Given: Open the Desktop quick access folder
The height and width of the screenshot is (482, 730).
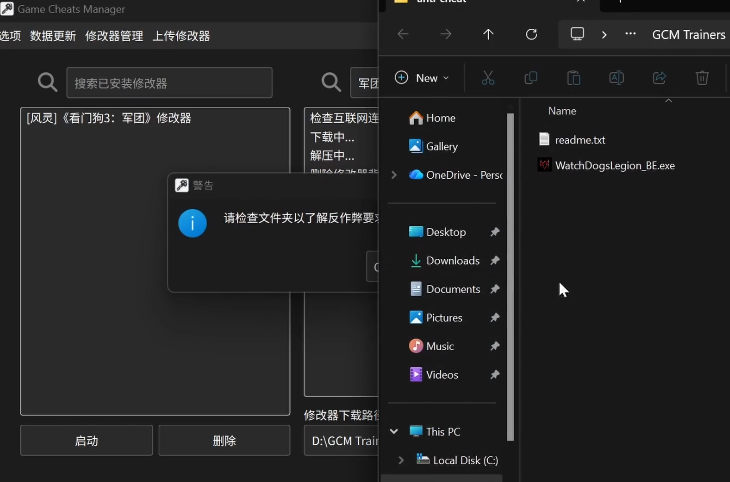Looking at the screenshot, I should (x=437, y=232).
